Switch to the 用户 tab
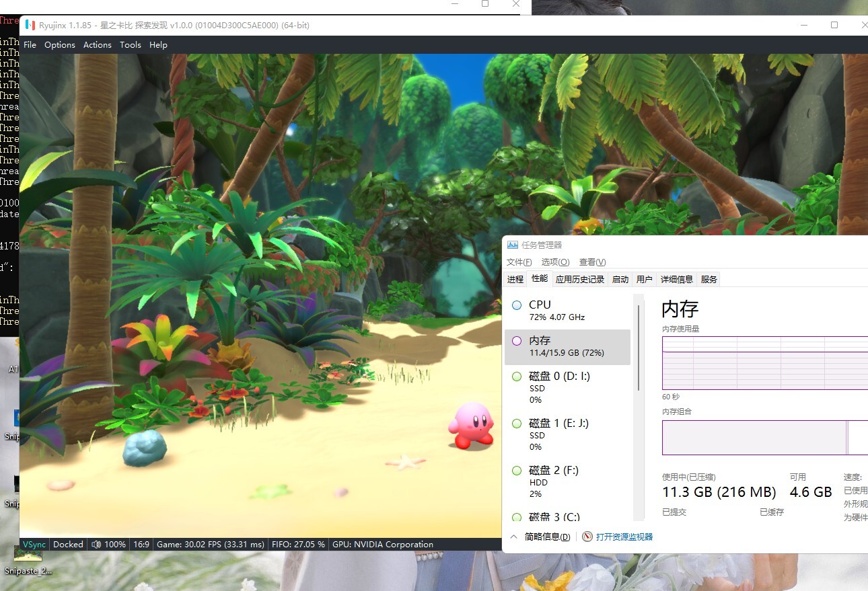The width and height of the screenshot is (868, 591). pos(645,280)
